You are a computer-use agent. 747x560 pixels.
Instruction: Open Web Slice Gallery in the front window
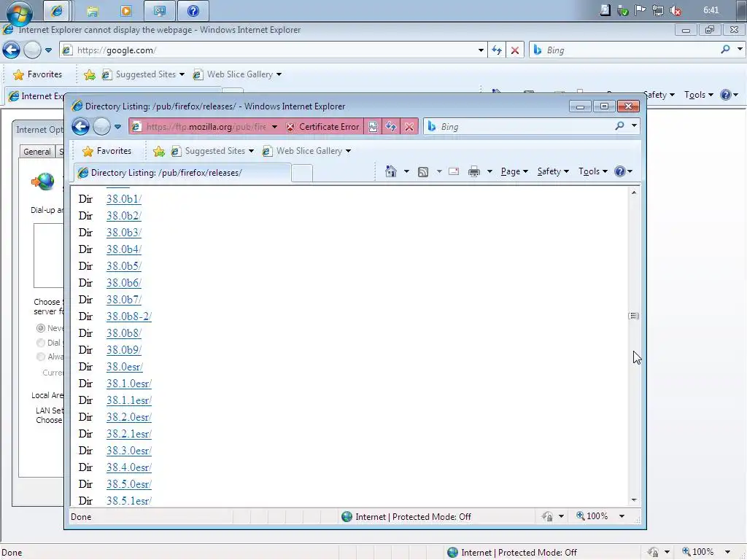click(306, 151)
